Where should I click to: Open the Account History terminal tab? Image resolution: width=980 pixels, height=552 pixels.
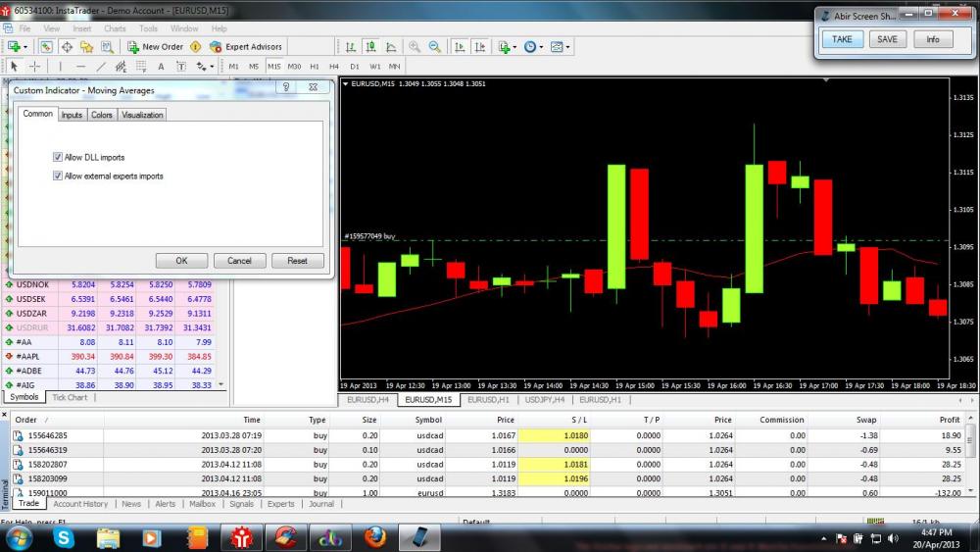coord(80,504)
